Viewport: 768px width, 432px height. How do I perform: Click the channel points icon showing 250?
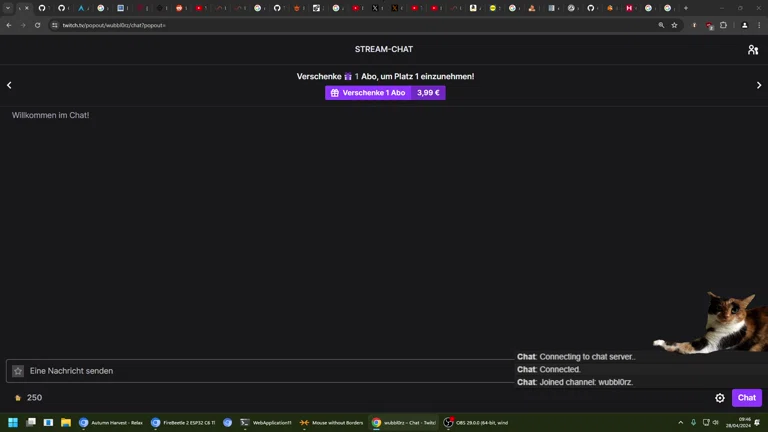click(18, 398)
